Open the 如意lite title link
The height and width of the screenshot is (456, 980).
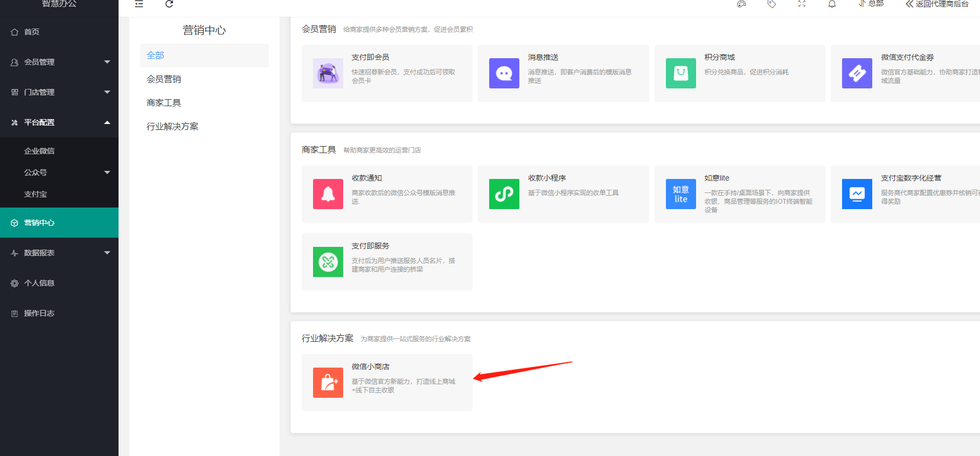click(717, 178)
